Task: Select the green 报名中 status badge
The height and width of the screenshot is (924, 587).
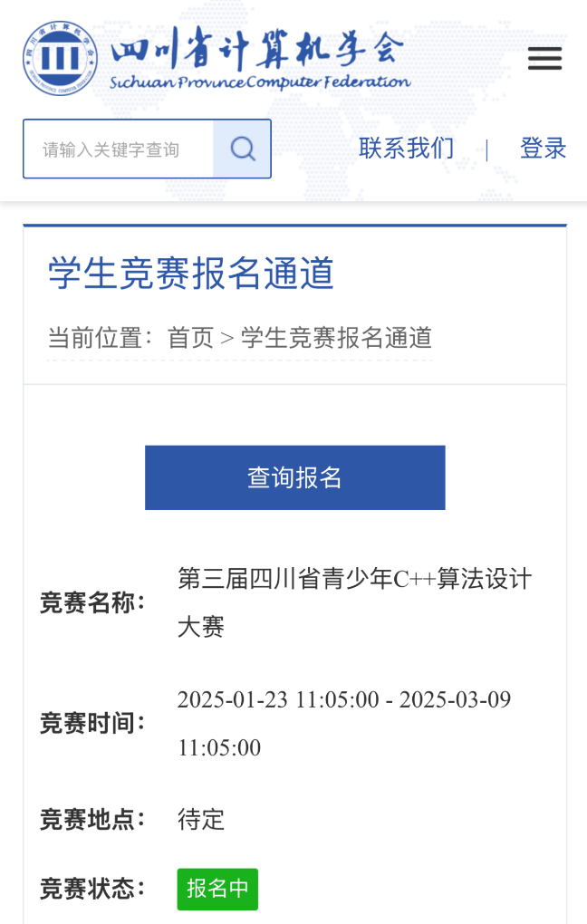Action: tap(217, 889)
